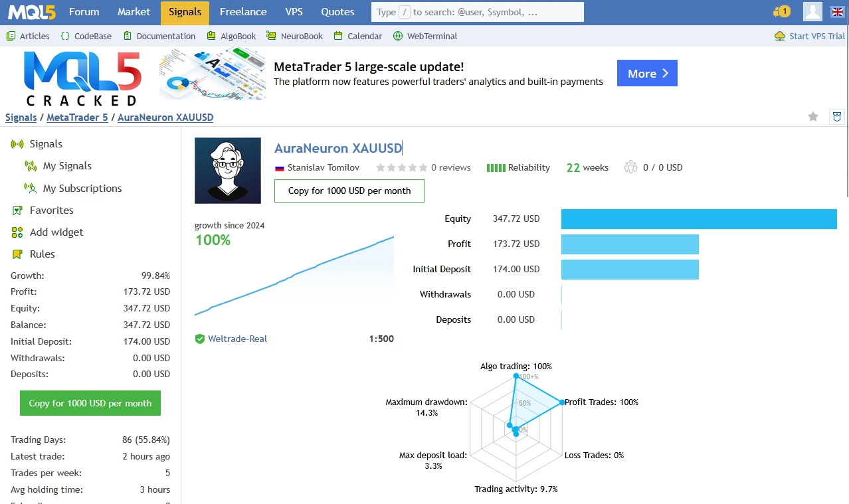This screenshot has height=504, width=849.
Task: Click the CodeBase braces icon
Action: 64,36
